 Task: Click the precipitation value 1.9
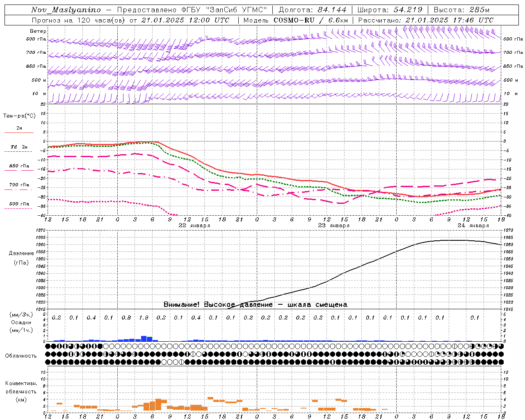[x=144, y=317]
